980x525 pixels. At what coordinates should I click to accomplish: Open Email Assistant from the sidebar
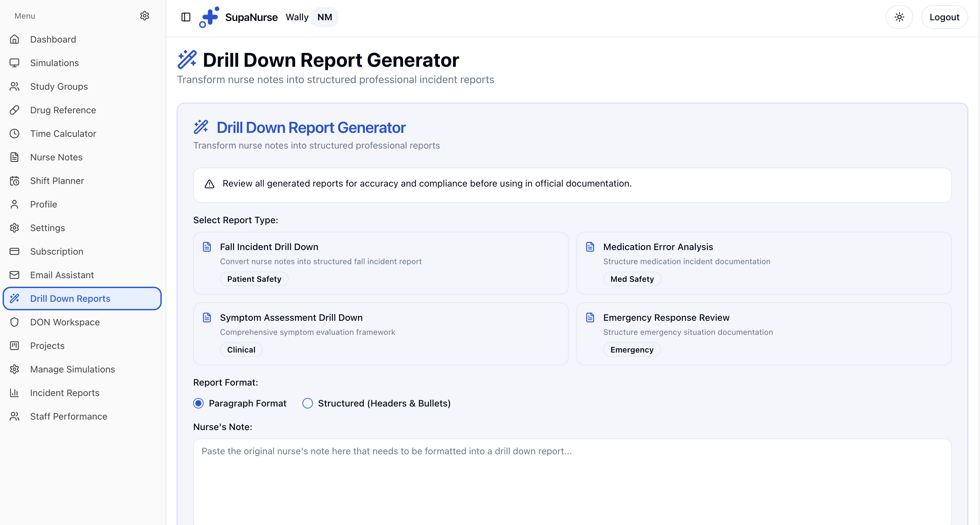tap(62, 275)
